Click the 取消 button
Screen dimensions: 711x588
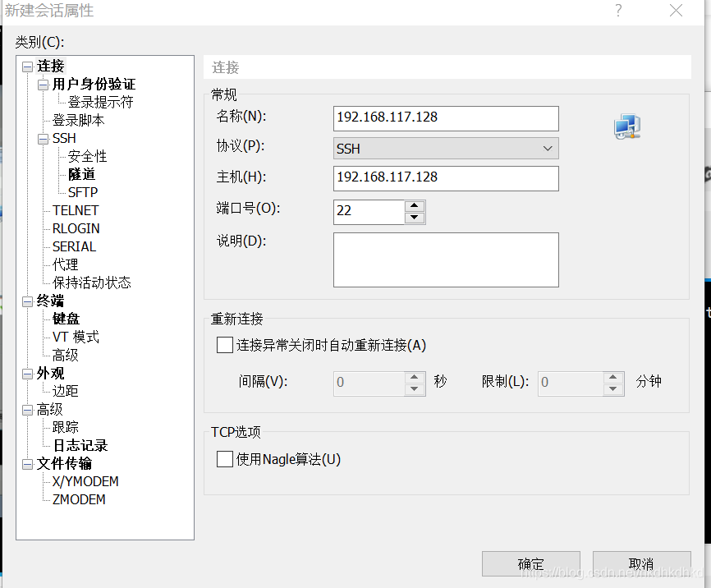point(641,563)
